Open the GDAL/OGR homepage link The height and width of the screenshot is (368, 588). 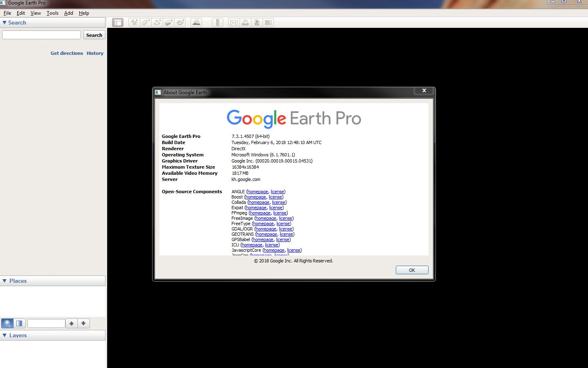[x=266, y=229]
